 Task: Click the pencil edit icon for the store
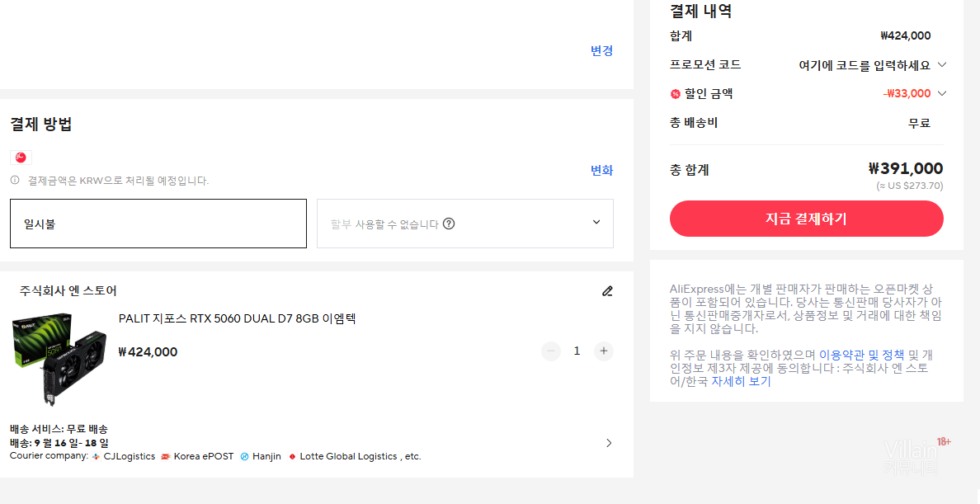tap(608, 290)
